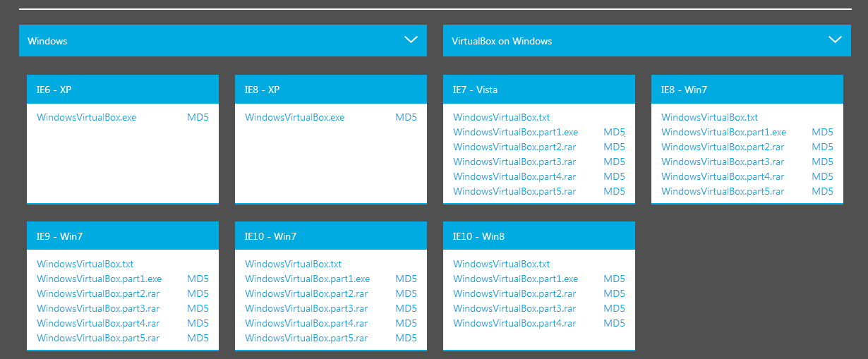Image resolution: width=868 pixels, height=359 pixels.
Task: Open WindowsVirtualBox.txt in IE10 - Win7 card
Action: [293, 264]
